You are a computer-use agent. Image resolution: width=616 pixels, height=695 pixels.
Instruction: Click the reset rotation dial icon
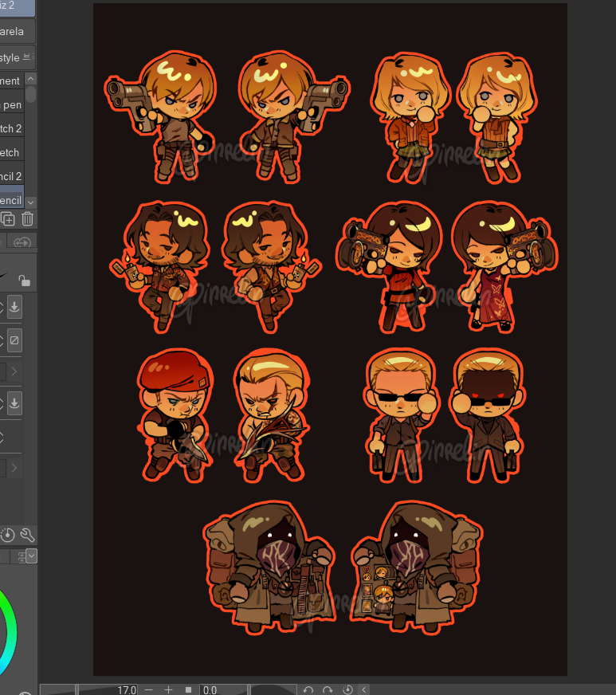[348, 689]
